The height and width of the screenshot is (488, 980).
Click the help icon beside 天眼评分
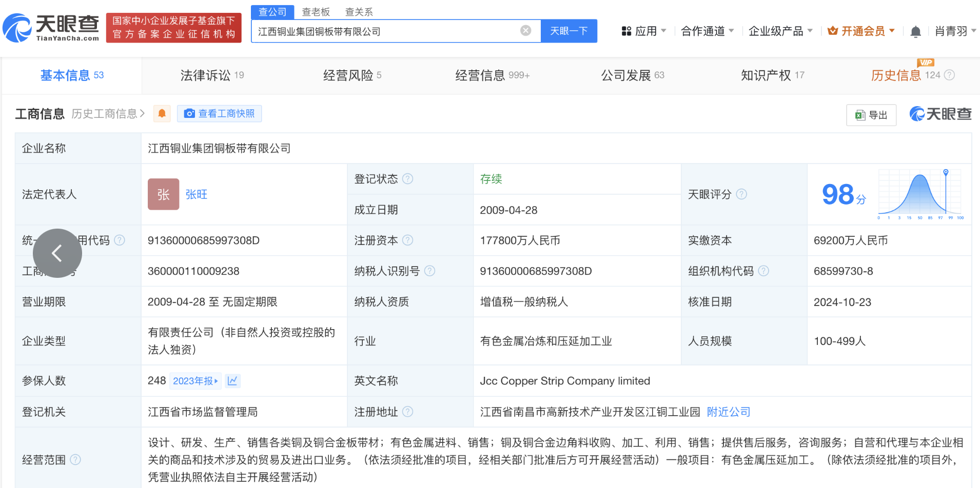tap(741, 194)
